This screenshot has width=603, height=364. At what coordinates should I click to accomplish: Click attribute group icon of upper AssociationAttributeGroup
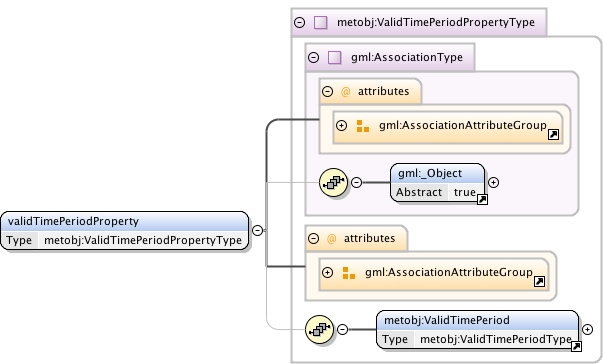point(363,126)
